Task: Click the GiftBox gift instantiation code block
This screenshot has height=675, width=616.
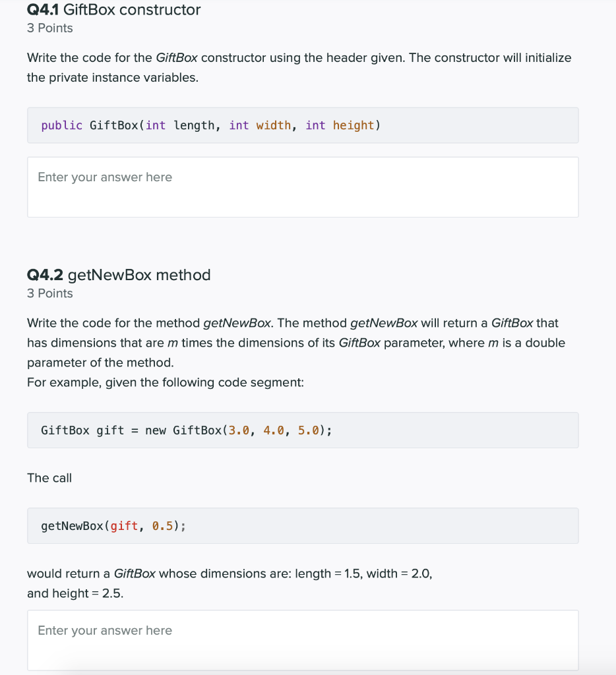Action: click(303, 430)
